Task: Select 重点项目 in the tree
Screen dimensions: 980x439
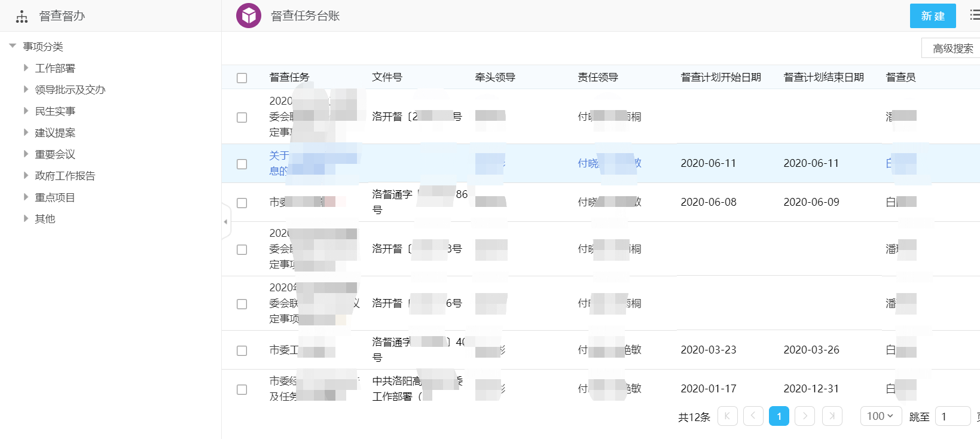Action: (55, 197)
